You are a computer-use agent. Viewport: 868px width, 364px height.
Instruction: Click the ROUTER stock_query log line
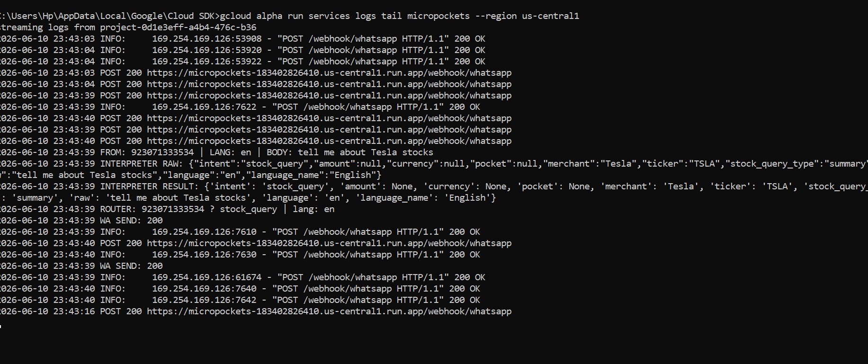167,209
